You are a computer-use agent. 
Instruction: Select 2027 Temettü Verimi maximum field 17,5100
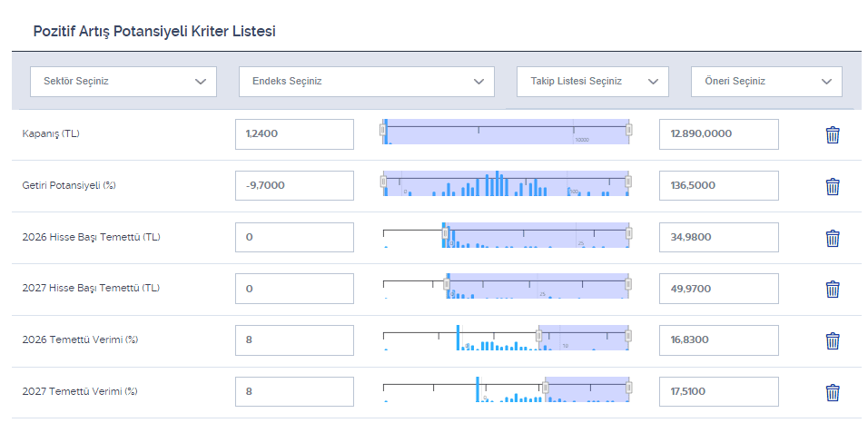click(x=718, y=392)
